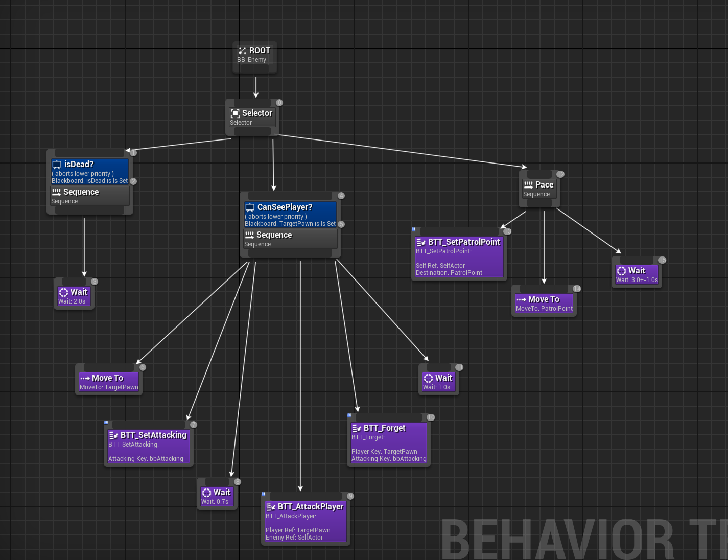Click 'Self Ref: SelfActor' text
The width and height of the screenshot is (728, 560).
[440, 266]
